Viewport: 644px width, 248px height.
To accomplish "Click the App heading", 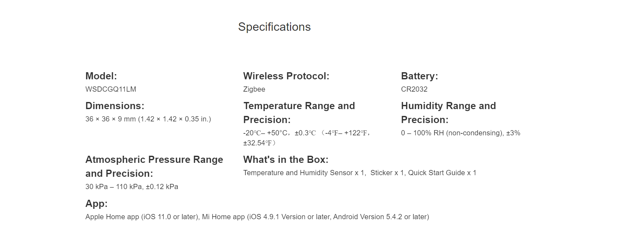I will [96, 204].
